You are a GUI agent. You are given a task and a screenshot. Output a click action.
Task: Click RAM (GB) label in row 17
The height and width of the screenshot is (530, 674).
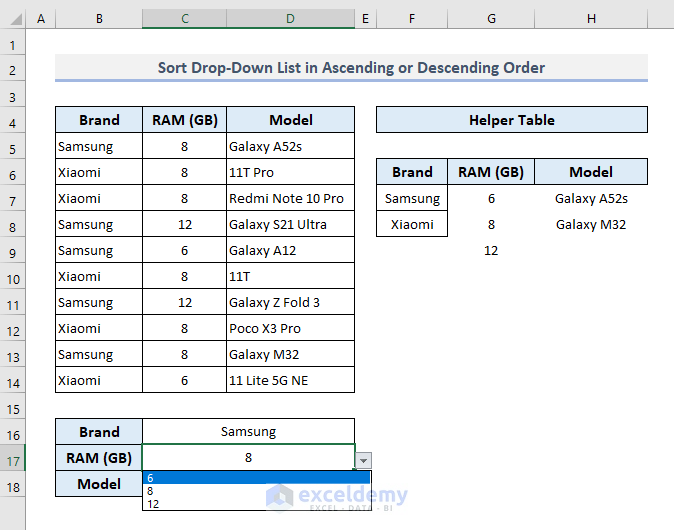coord(99,458)
